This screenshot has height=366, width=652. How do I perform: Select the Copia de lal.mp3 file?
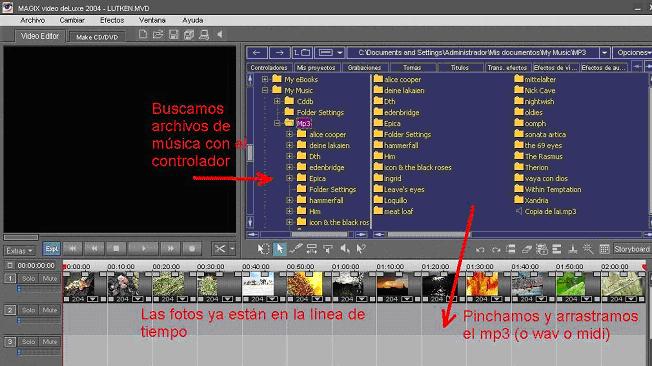coord(550,211)
